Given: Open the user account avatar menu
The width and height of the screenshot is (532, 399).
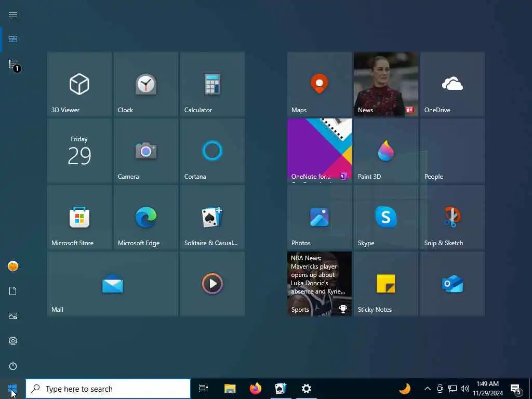Looking at the screenshot, I should tap(13, 266).
